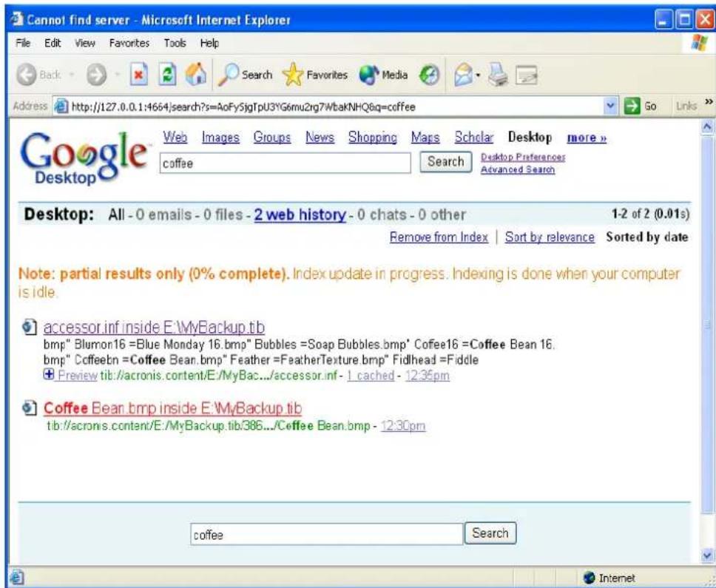
Task: Open Desktop Preferences link
Action: (523, 157)
